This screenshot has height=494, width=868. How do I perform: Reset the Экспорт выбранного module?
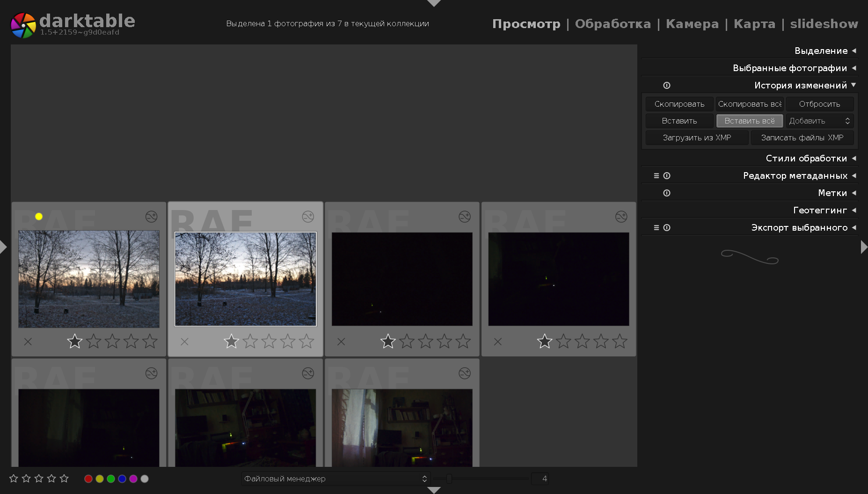(667, 227)
